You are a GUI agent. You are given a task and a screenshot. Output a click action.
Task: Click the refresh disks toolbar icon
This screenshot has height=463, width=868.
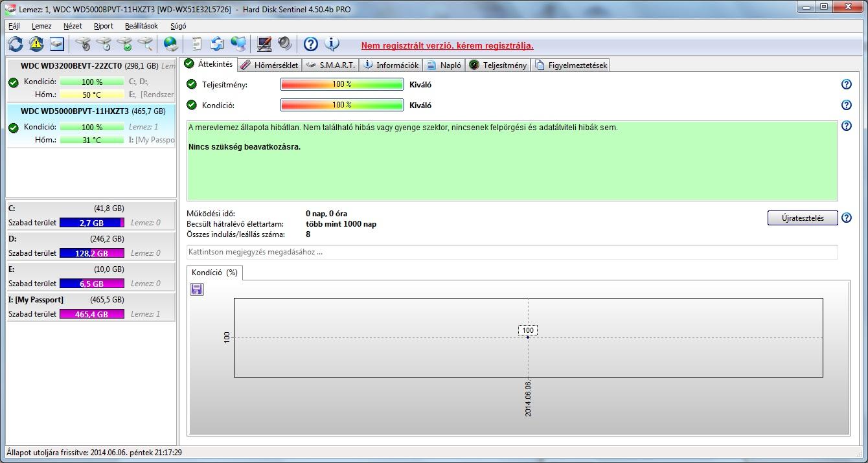(x=16, y=43)
